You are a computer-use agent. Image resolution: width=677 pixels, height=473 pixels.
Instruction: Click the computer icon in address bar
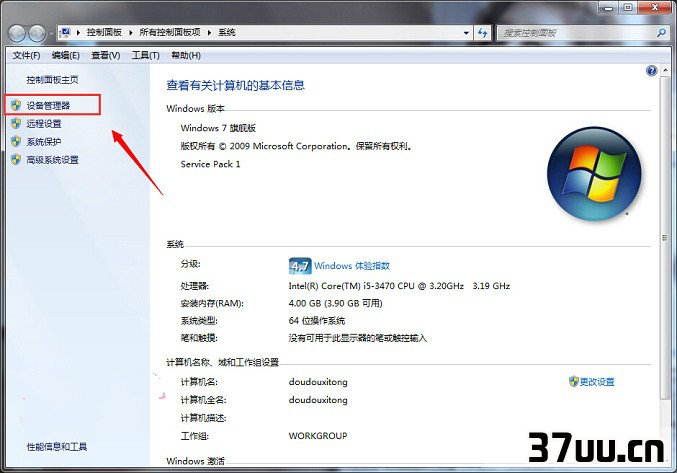[x=66, y=32]
